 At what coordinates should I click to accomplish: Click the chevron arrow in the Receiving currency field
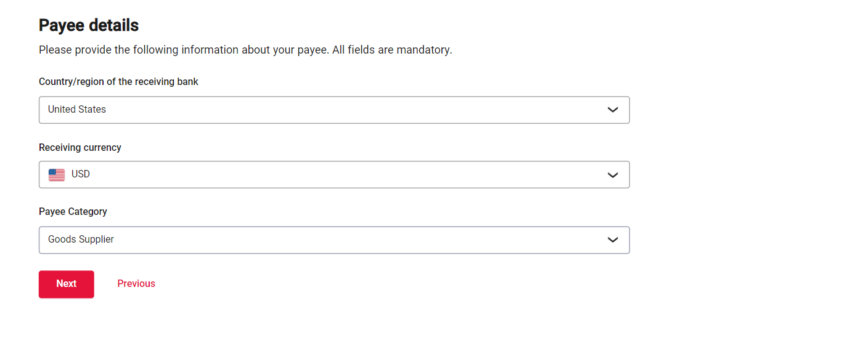click(x=612, y=175)
